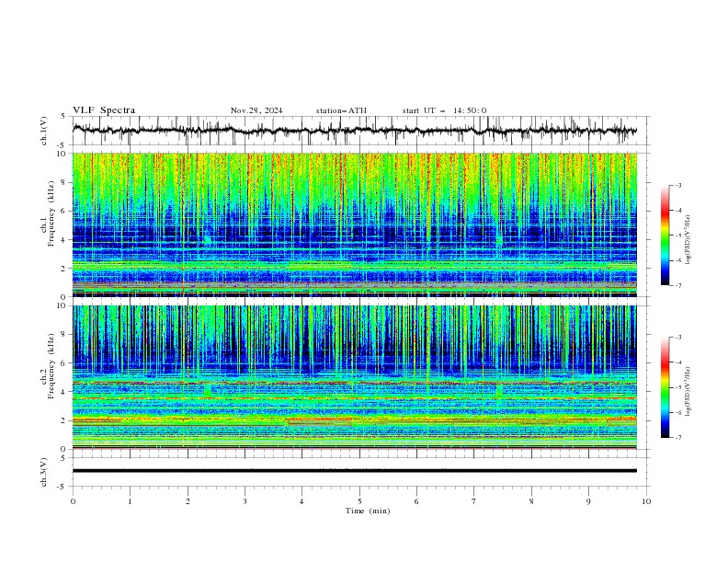Click the "ch.3(V)" axis label
728x563 pixels.
(x=44, y=472)
